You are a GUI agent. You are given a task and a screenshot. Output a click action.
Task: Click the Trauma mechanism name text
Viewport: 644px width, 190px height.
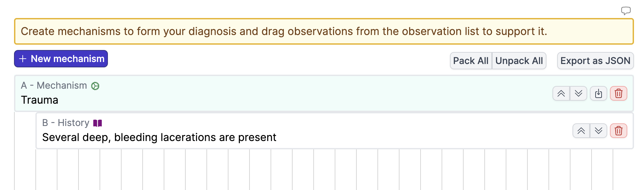[39, 100]
